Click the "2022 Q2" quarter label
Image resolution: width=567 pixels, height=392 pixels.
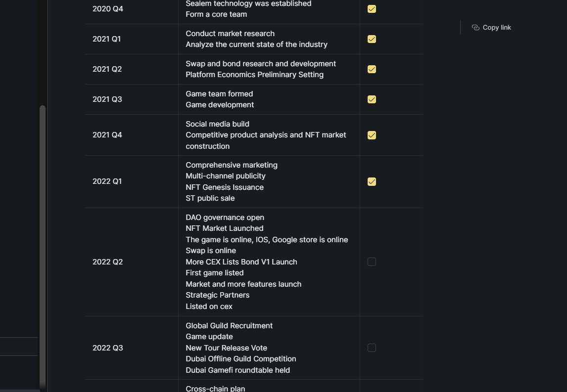(x=107, y=262)
